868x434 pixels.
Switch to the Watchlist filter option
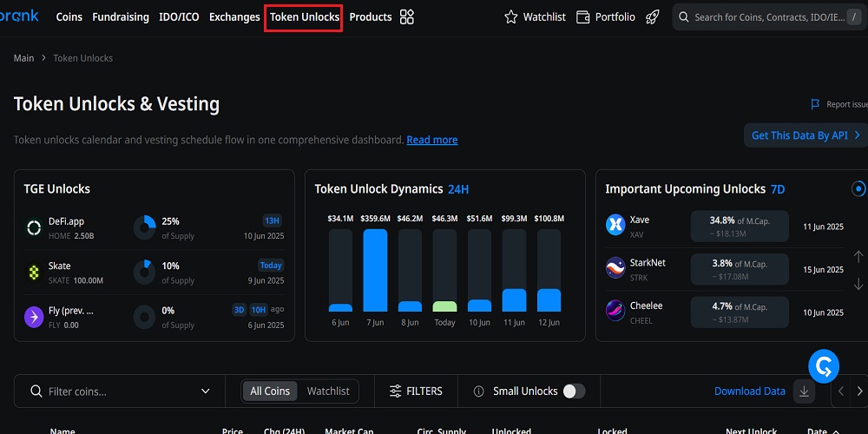pyautogui.click(x=328, y=391)
